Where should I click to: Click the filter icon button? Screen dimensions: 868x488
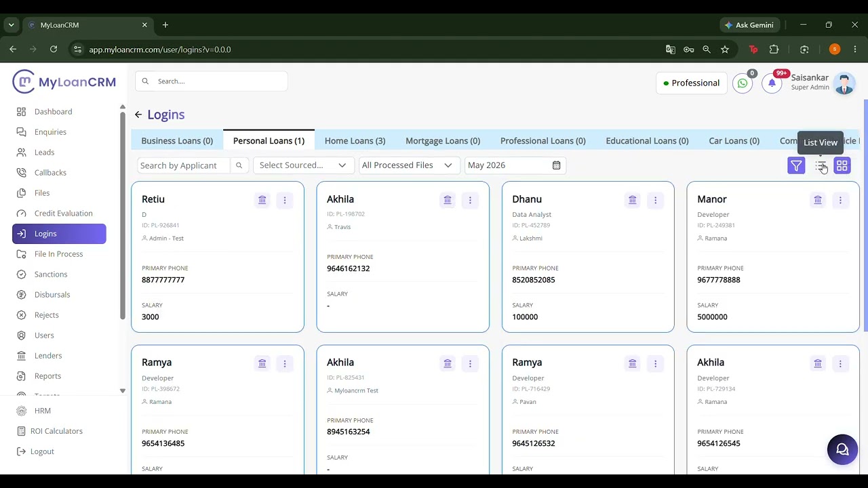pyautogui.click(x=796, y=165)
